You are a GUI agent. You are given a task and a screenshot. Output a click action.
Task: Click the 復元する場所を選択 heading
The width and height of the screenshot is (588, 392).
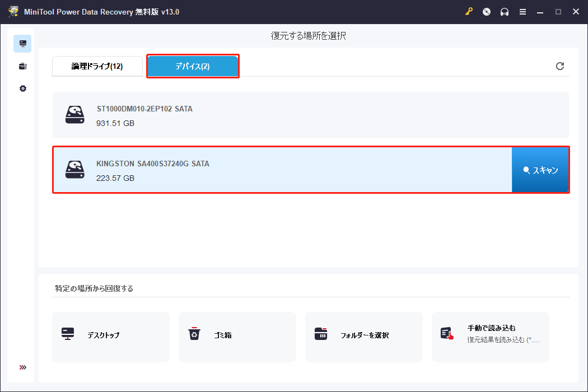point(308,36)
